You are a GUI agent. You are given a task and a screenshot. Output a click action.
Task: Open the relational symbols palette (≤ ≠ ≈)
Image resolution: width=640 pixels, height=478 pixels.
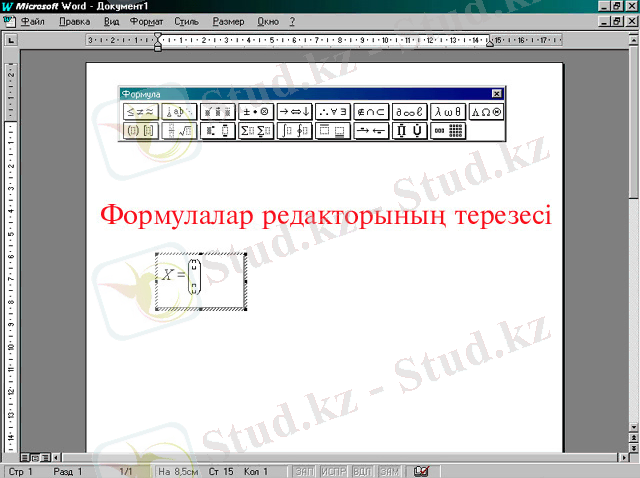coord(140,112)
